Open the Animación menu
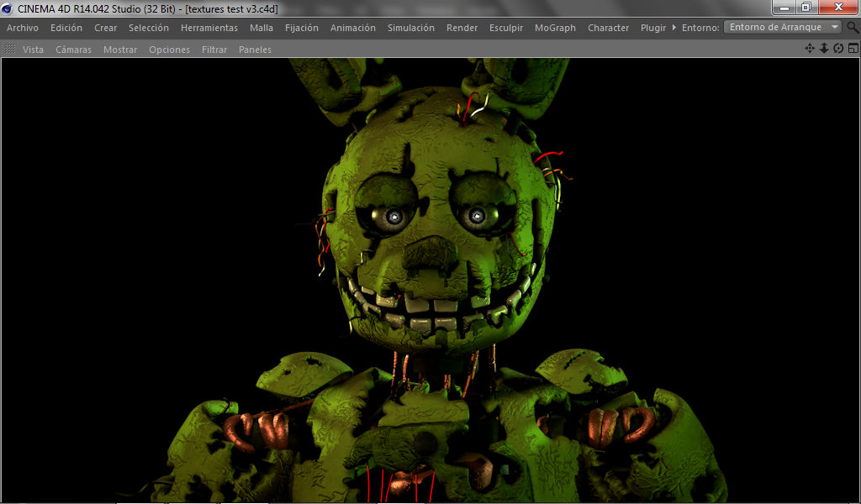The height and width of the screenshot is (504, 861). 353,28
